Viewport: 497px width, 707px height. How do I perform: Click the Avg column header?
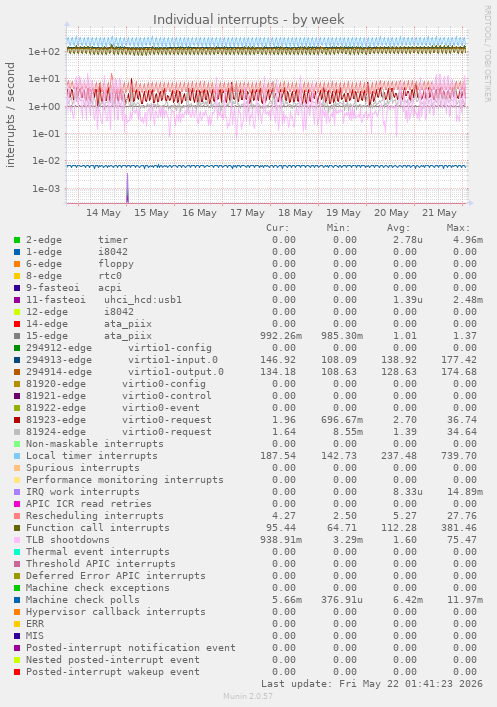pyautogui.click(x=399, y=228)
